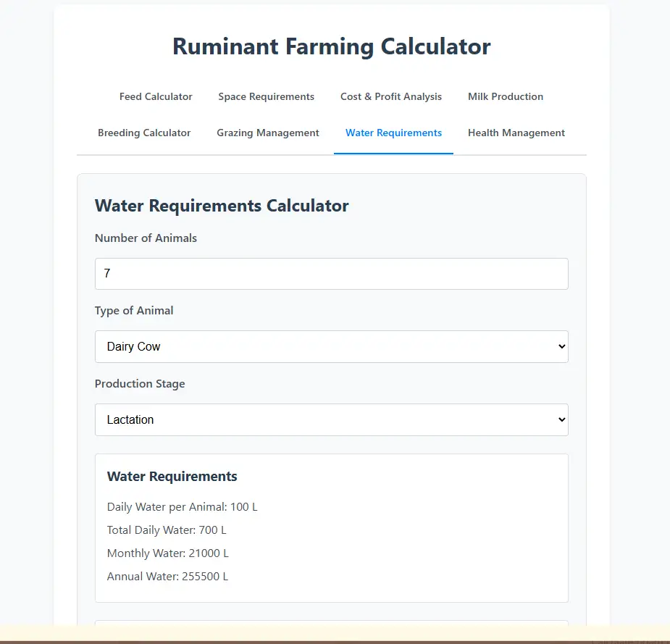Image resolution: width=670 pixels, height=644 pixels.
Task: Switch to Space Requirements tab
Action: [267, 96]
